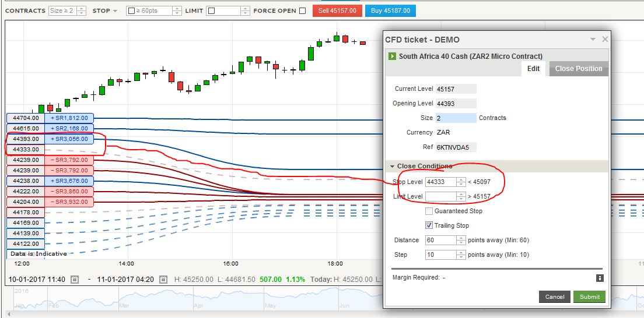Select the 44333.00 stop level label
Screen dimensions: 644x318
(26, 149)
